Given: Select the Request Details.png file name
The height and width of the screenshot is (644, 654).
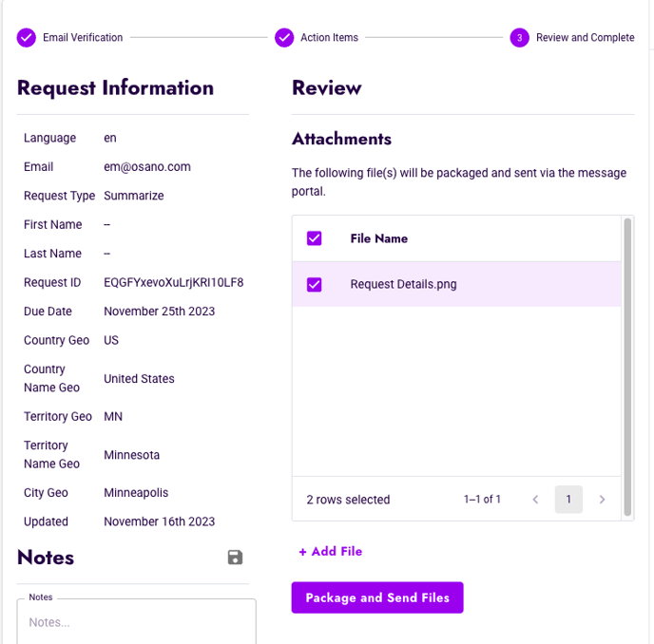Looking at the screenshot, I should 403,284.
